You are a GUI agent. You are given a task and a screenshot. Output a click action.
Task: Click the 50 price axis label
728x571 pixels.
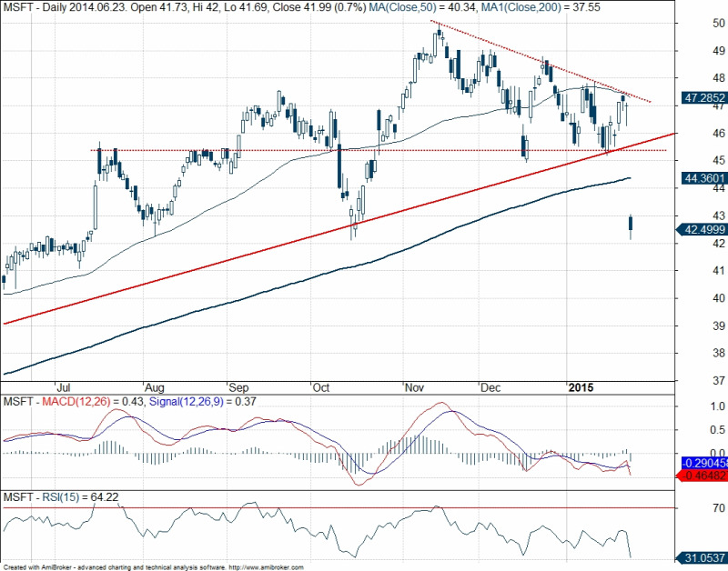pyautogui.click(x=719, y=24)
